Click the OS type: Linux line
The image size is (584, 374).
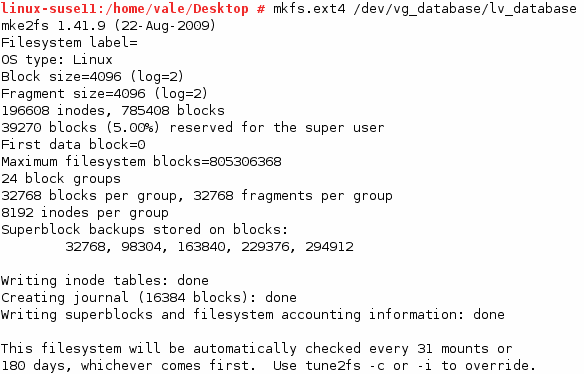(57, 60)
